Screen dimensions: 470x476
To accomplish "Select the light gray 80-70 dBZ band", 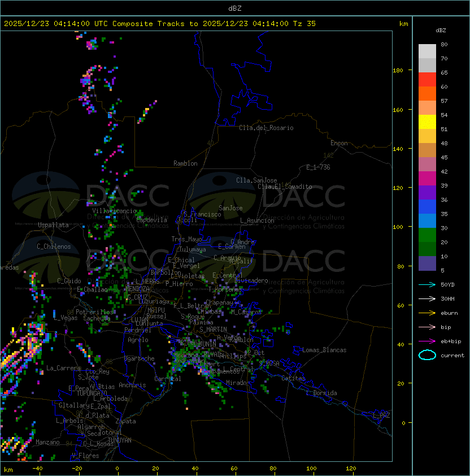I will [427, 51].
